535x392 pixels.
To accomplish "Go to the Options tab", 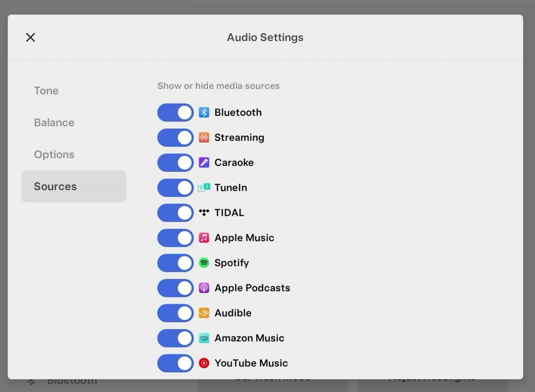I will [x=54, y=155].
